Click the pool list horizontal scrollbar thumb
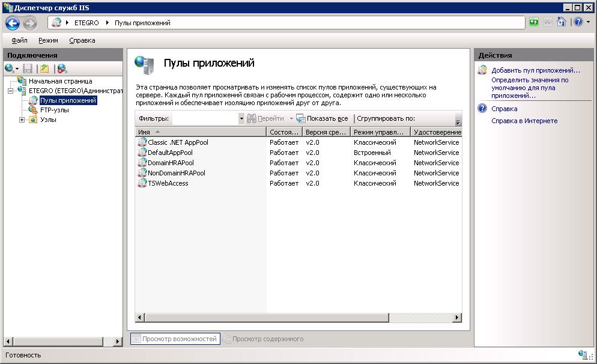This screenshot has height=364, width=597. point(267,317)
